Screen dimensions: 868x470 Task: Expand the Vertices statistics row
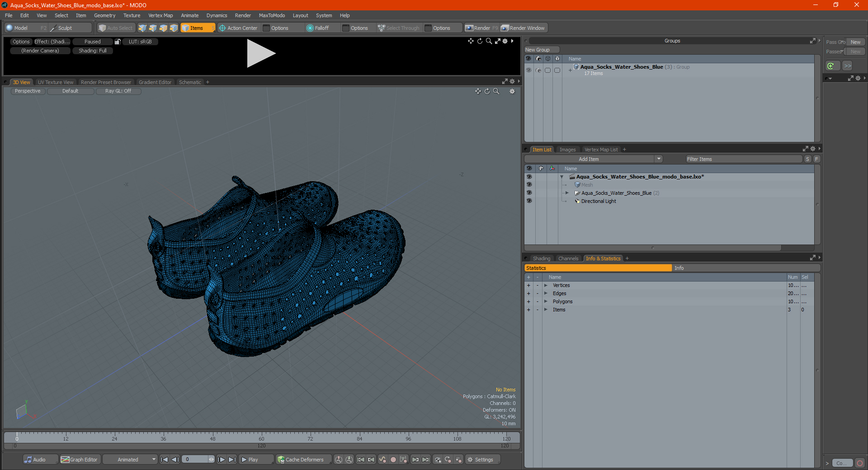pyautogui.click(x=546, y=285)
